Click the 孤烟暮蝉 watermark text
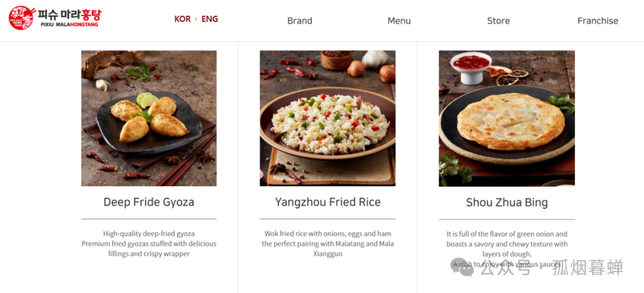Image resolution: width=644 pixels, height=293 pixels. click(588, 267)
